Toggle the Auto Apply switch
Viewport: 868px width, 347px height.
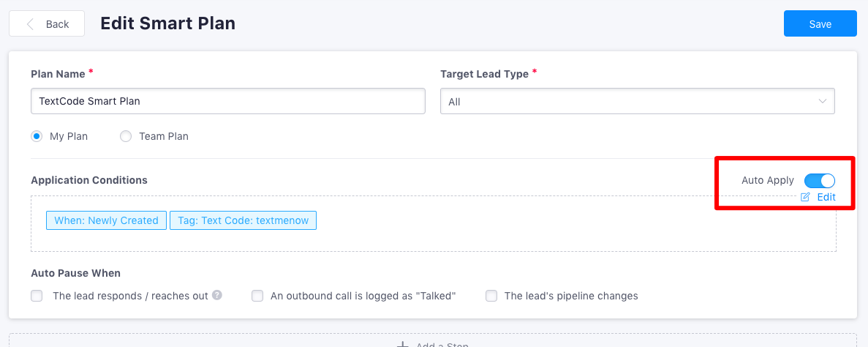819,181
